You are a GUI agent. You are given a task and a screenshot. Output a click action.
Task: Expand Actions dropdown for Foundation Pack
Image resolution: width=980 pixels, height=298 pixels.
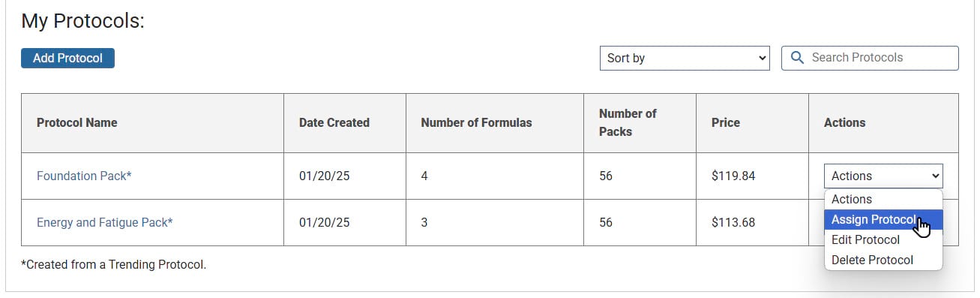883,176
